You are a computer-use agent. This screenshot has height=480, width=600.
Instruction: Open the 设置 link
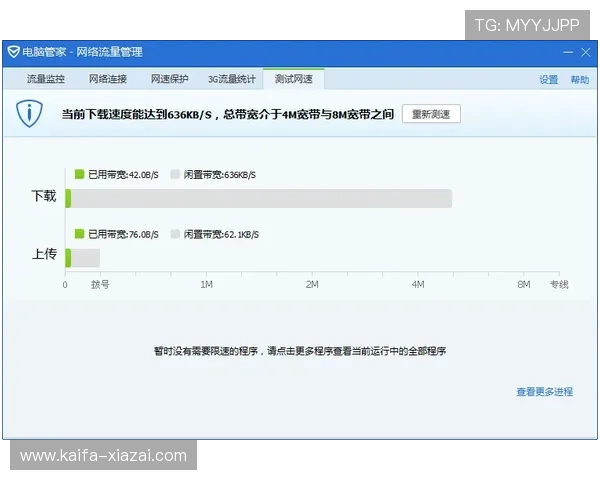click(x=549, y=80)
